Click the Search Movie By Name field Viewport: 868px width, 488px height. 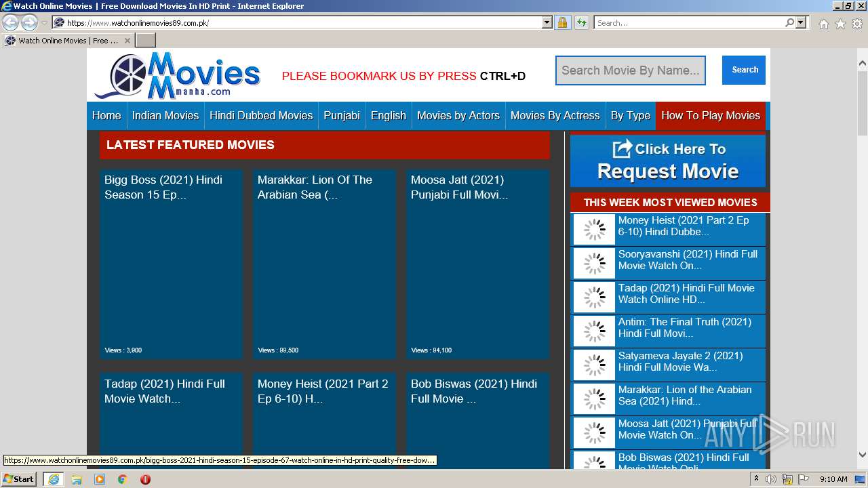click(631, 70)
